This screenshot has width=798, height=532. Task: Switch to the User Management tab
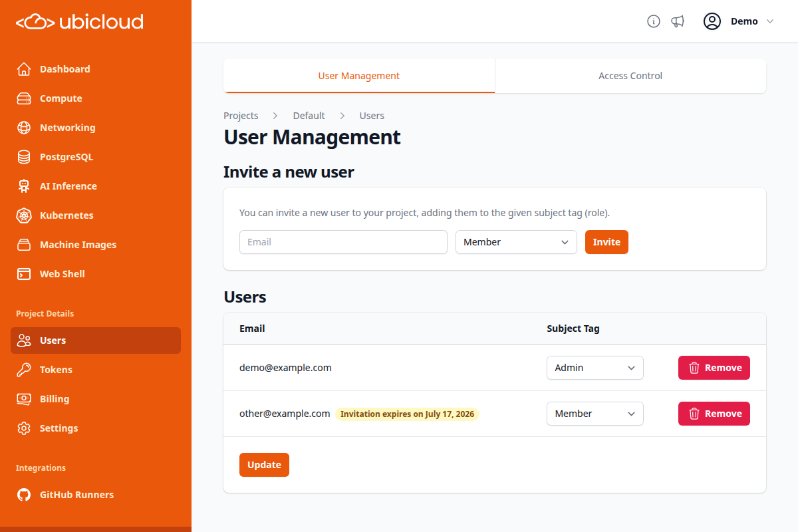click(359, 76)
